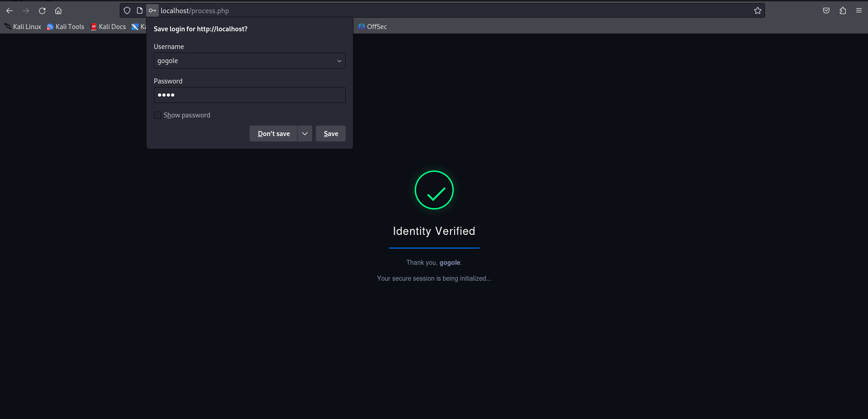Open the extensions puzzle icon
Image resolution: width=868 pixels, height=419 pixels.
(843, 10)
